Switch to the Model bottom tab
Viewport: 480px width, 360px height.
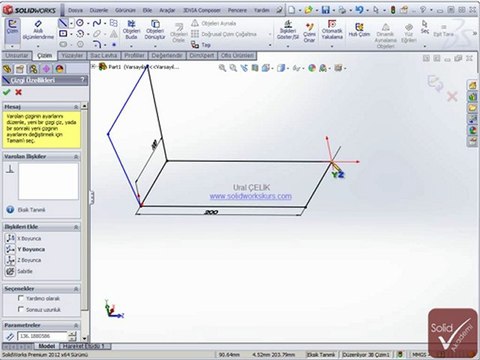pos(47,346)
